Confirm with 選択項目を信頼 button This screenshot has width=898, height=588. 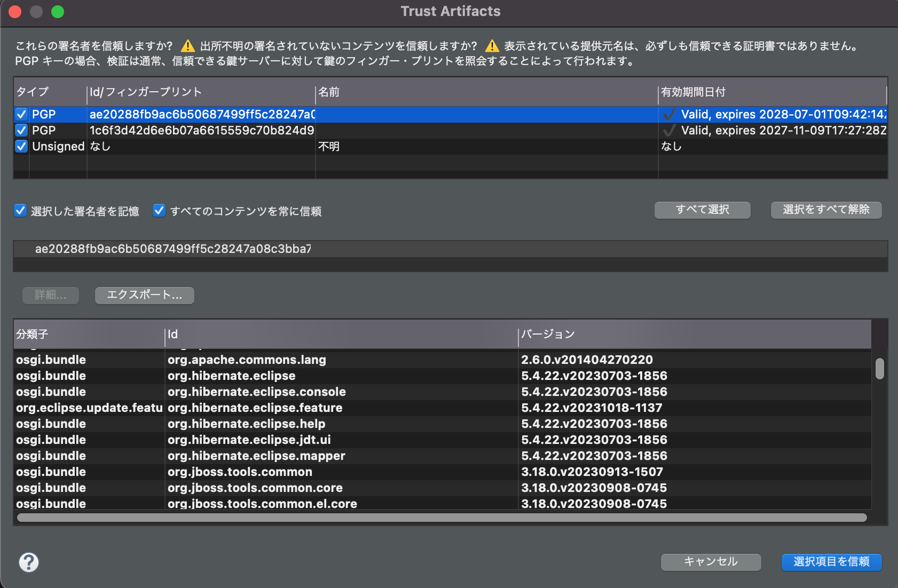[x=831, y=562]
